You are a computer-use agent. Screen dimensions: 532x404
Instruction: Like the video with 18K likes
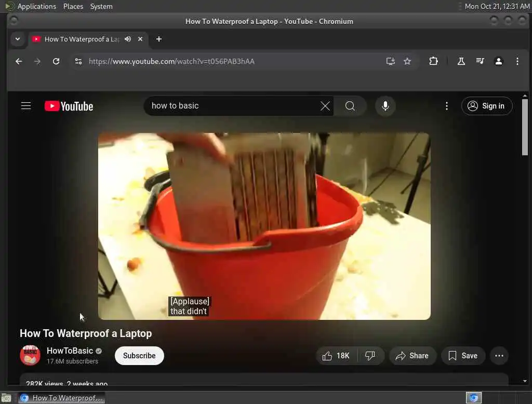point(336,356)
